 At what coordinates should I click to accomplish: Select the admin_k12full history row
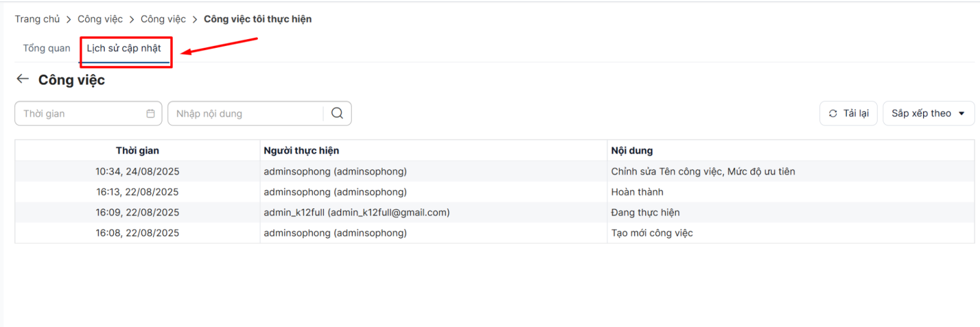[x=356, y=212]
